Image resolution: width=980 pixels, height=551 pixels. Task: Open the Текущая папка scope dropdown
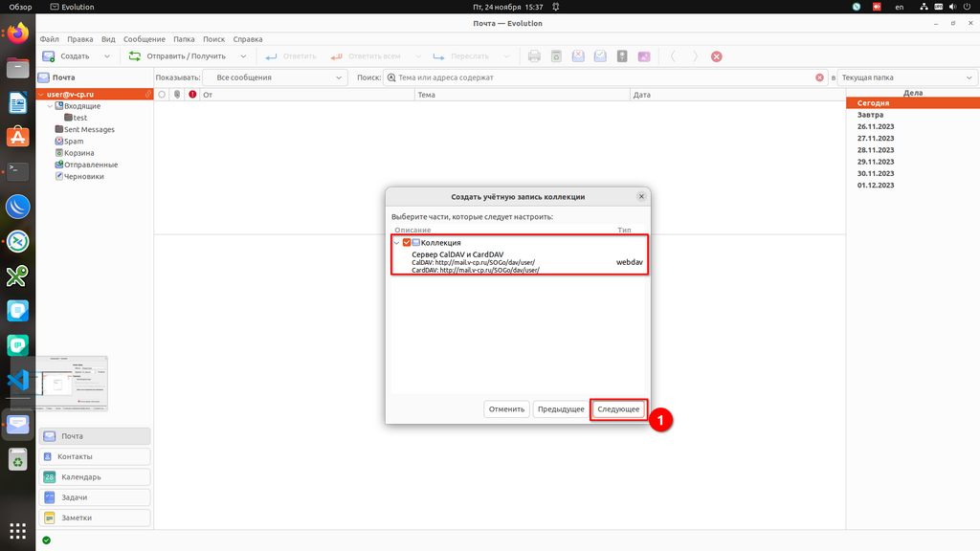click(x=907, y=77)
